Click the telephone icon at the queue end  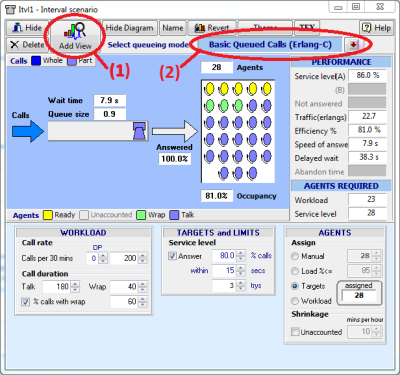(140, 130)
